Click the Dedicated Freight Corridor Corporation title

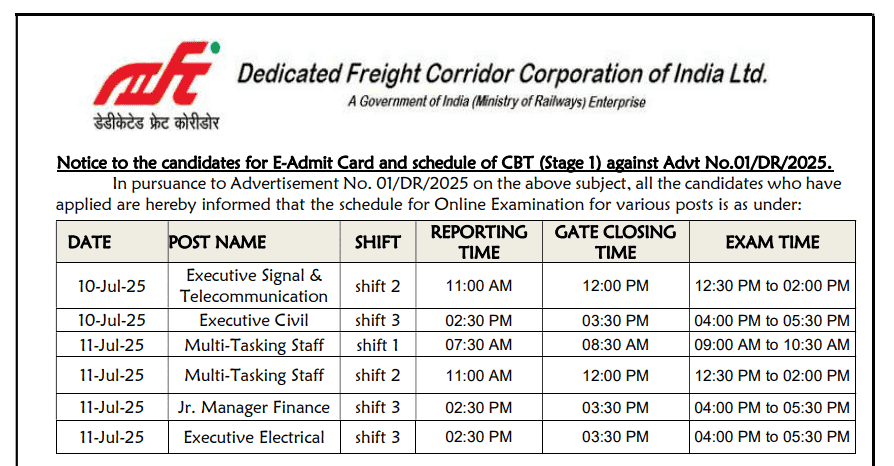pos(501,75)
